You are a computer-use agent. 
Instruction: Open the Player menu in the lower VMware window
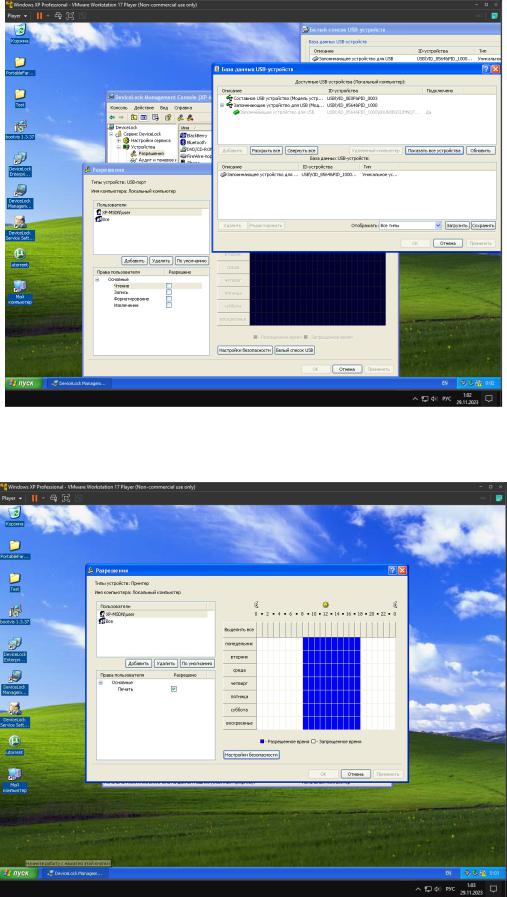click(x=11, y=498)
